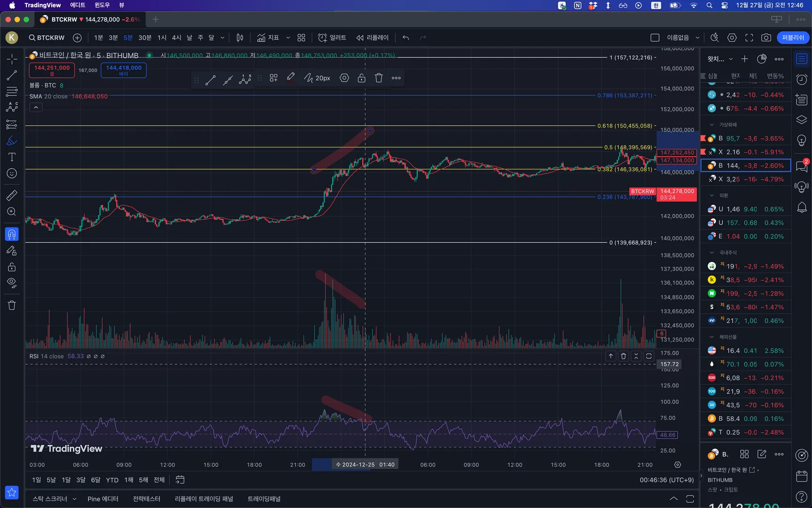Click the trash icon in left toolbar

(12, 305)
